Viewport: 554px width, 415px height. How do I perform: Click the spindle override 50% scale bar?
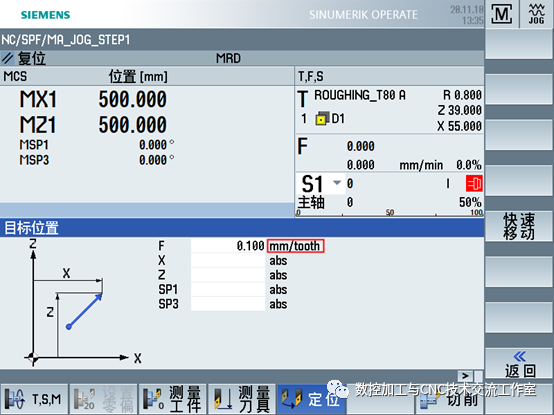click(390, 212)
